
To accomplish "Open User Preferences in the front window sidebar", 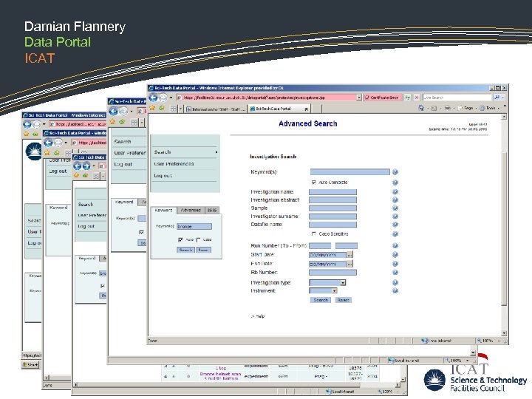I will 174,164.
